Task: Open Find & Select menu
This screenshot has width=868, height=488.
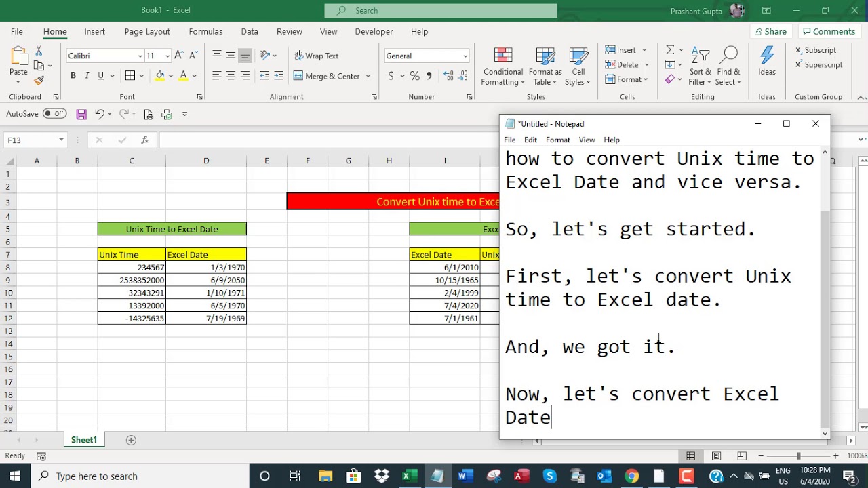Action: click(x=729, y=66)
